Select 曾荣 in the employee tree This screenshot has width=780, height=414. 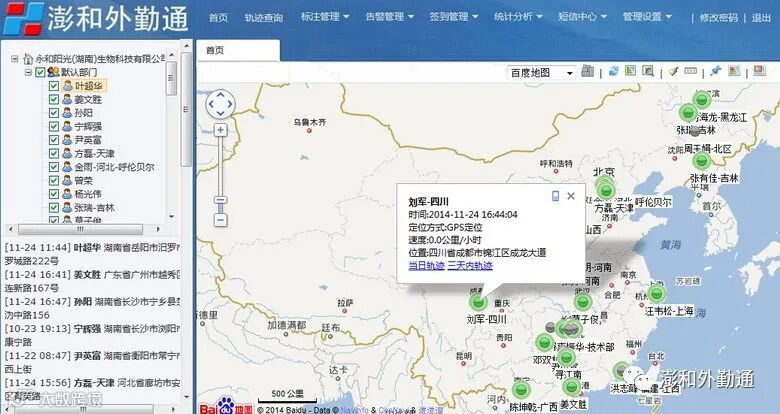[83, 180]
